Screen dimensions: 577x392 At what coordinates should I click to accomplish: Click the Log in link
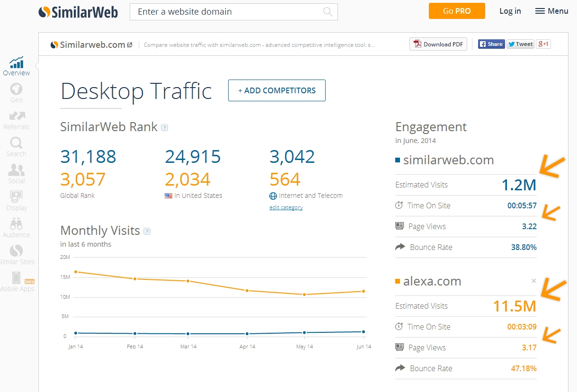point(510,11)
